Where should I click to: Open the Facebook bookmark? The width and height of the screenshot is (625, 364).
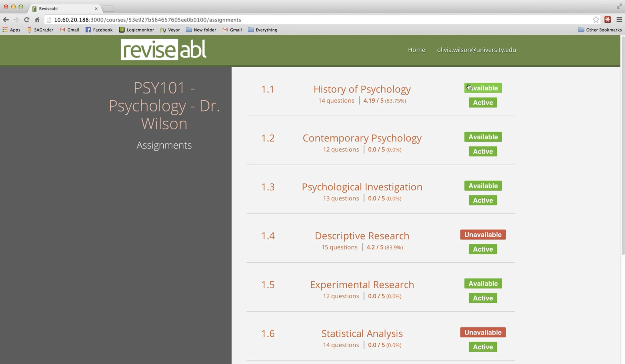pyautogui.click(x=99, y=30)
